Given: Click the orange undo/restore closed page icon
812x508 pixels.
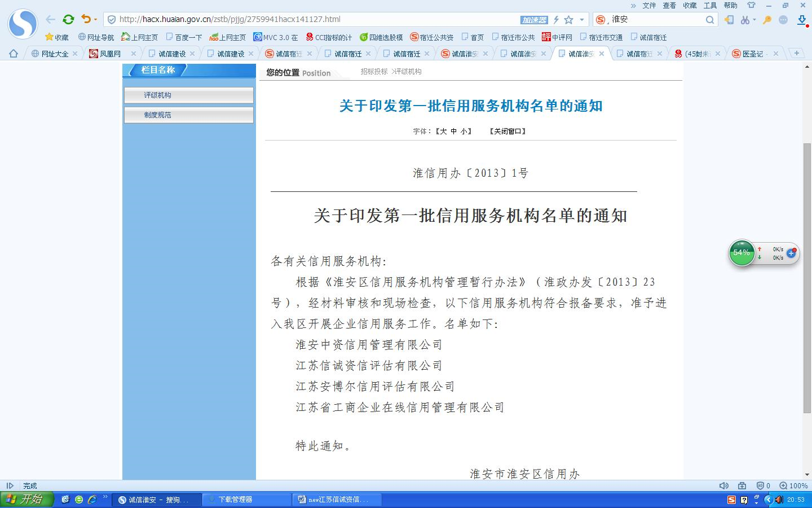Looking at the screenshot, I should 86,19.
